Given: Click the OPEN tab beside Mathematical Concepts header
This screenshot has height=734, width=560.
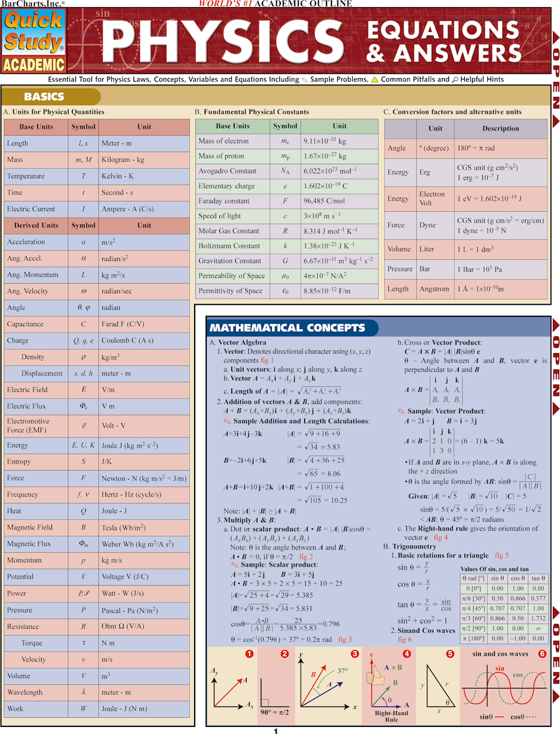Looking at the screenshot, I should coord(556,367).
